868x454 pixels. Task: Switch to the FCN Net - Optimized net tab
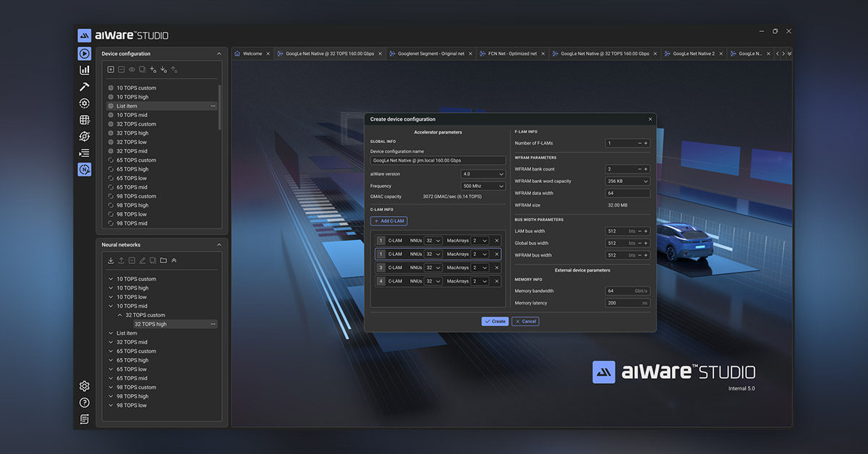(x=512, y=53)
